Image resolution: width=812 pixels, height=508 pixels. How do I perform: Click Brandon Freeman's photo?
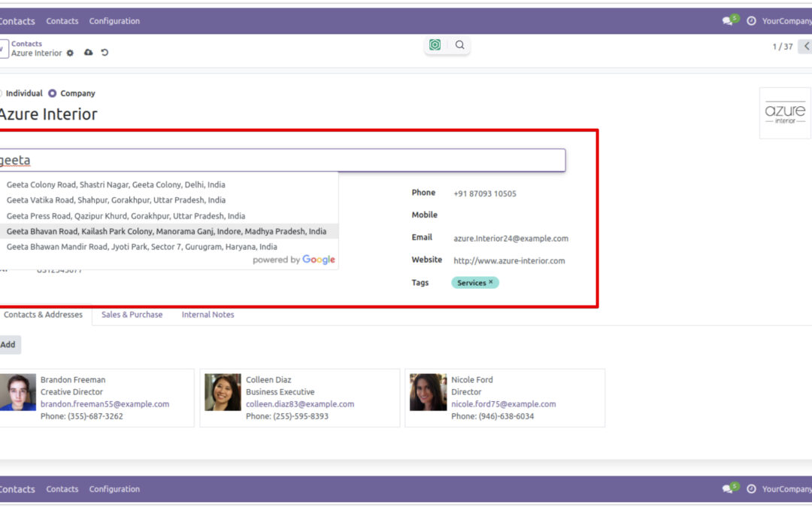17,392
